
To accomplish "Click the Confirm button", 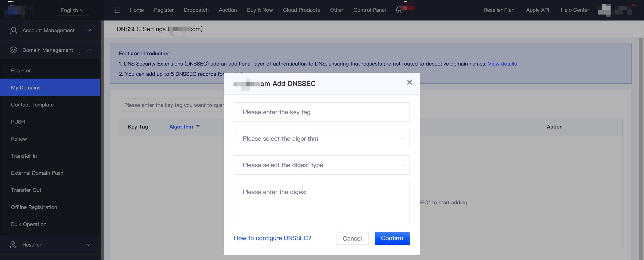I will pos(392,238).
